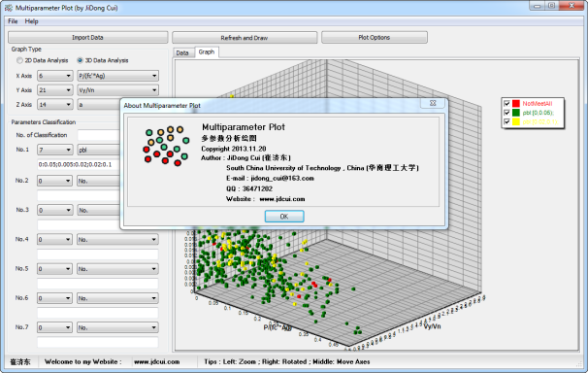The height and width of the screenshot is (373, 588).
Task: Select 3D Data Analysis radio button
Action: click(x=80, y=60)
